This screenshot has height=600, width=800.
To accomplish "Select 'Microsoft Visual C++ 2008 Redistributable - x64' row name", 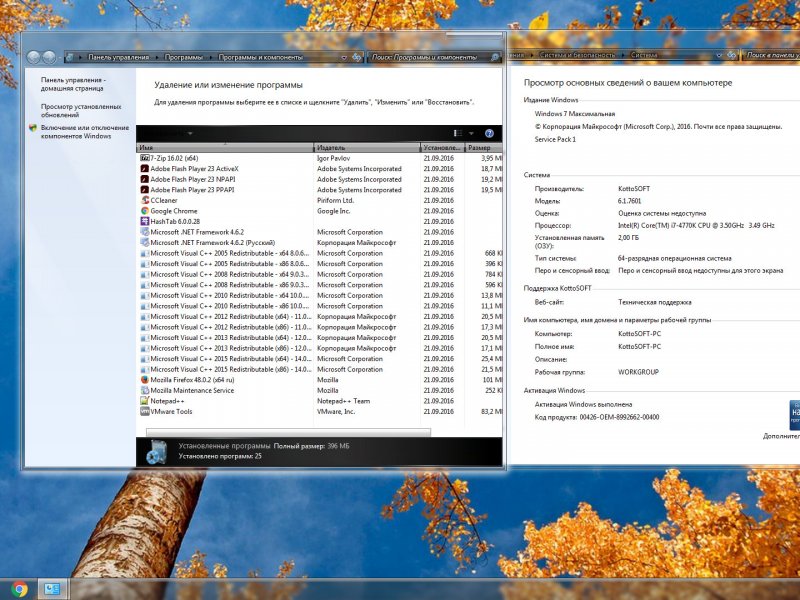I will click(x=230, y=274).
